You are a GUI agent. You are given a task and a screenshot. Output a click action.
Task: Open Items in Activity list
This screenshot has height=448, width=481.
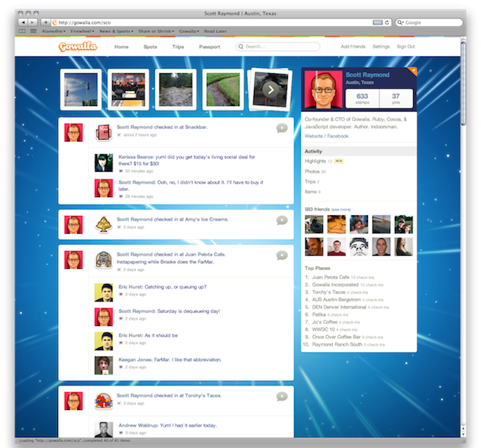point(311,192)
